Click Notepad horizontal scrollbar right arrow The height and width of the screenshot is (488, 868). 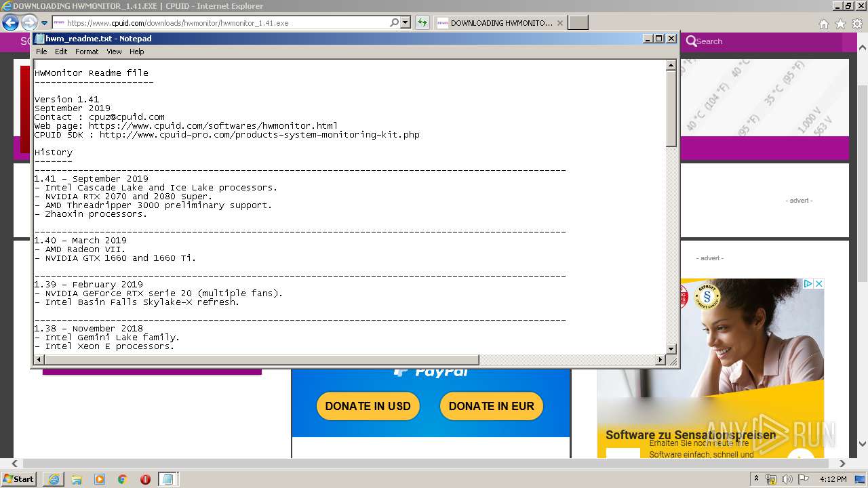[x=660, y=360]
